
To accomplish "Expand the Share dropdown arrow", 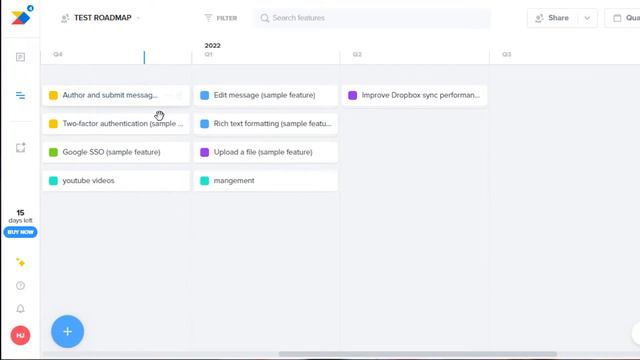I will (587, 18).
